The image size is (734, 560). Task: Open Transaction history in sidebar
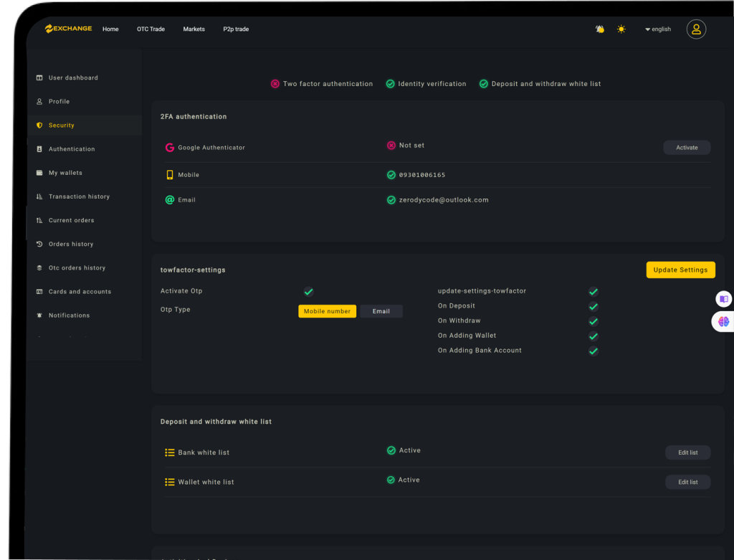79,196
